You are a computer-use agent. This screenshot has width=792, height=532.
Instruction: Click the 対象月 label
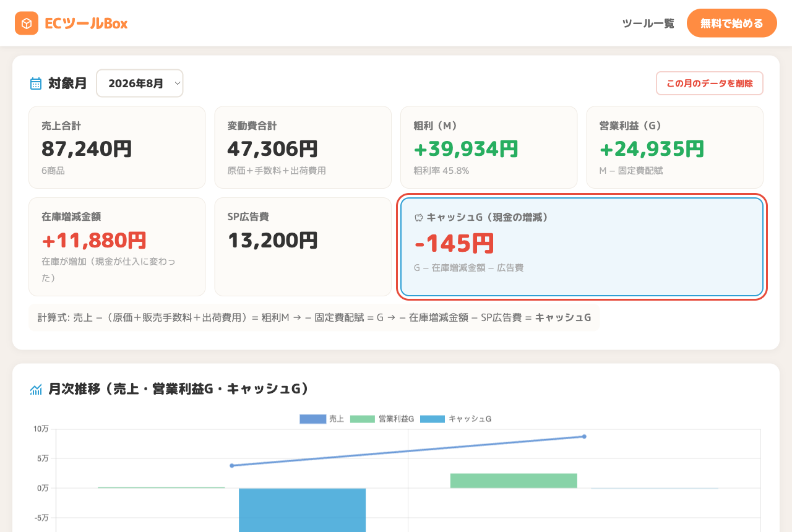pos(68,84)
